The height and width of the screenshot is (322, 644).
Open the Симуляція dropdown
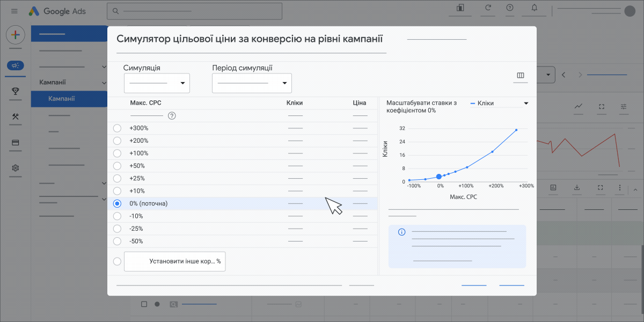click(x=157, y=83)
